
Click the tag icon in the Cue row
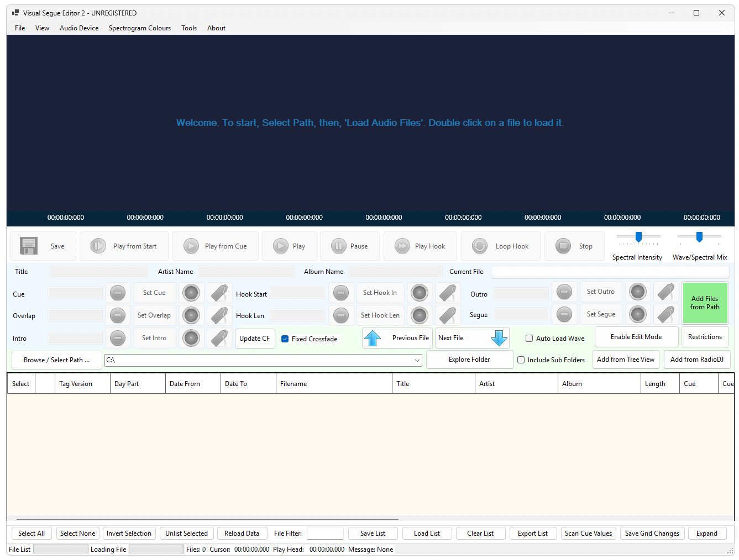[x=219, y=293]
